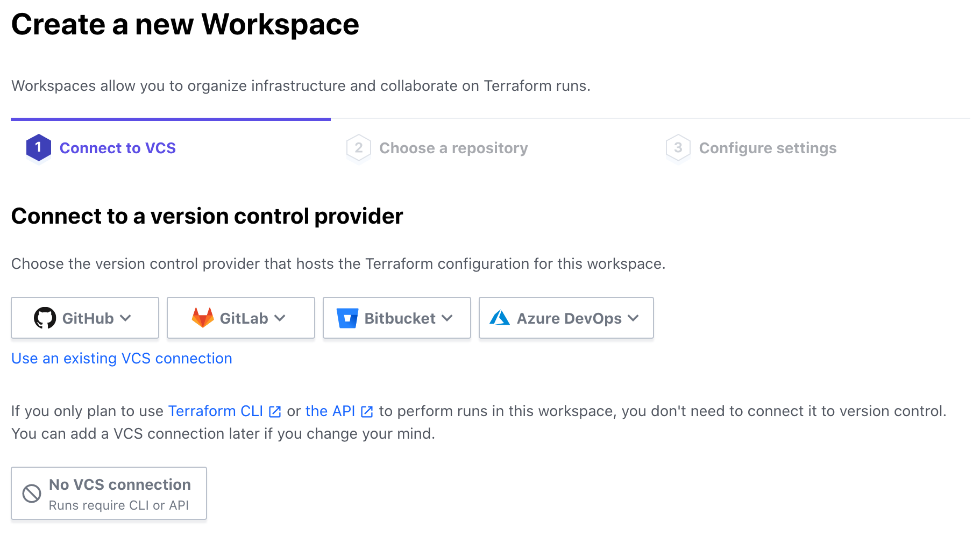Select the Connect to VCS step
The height and width of the screenshot is (543, 980).
point(117,148)
